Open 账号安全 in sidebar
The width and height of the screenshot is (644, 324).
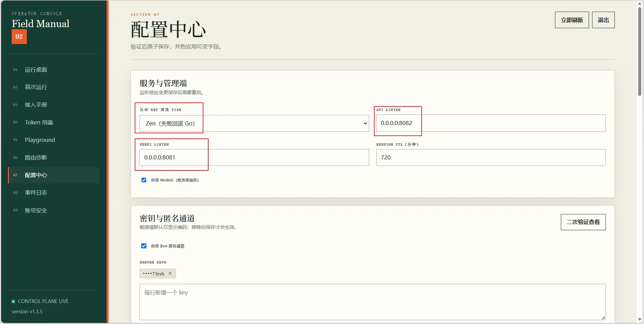[54, 210]
